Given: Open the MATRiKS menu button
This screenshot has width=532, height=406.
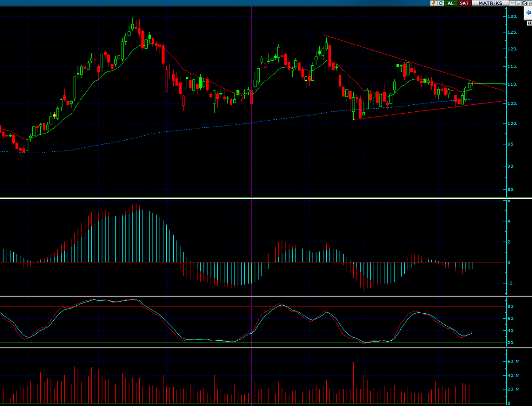Looking at the screenshot, I should pyautogui.click(x=490, y=3).
